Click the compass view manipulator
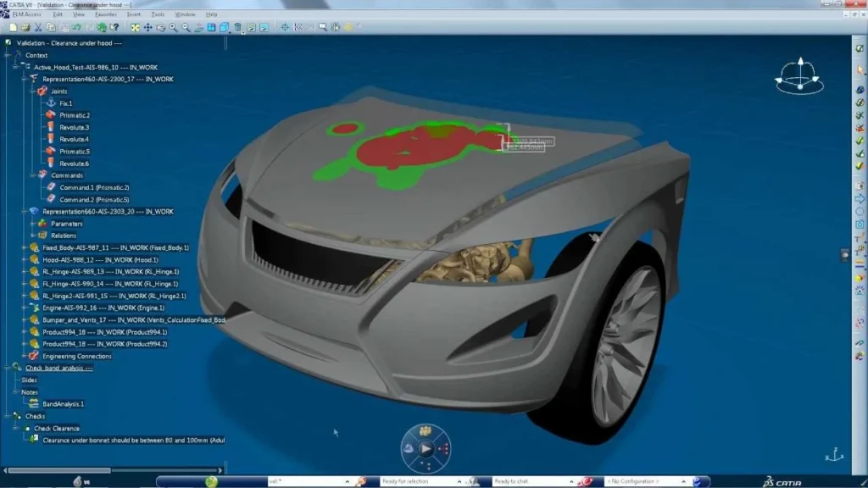The height and width of the screenshot is (488, 868). (799, 75)
